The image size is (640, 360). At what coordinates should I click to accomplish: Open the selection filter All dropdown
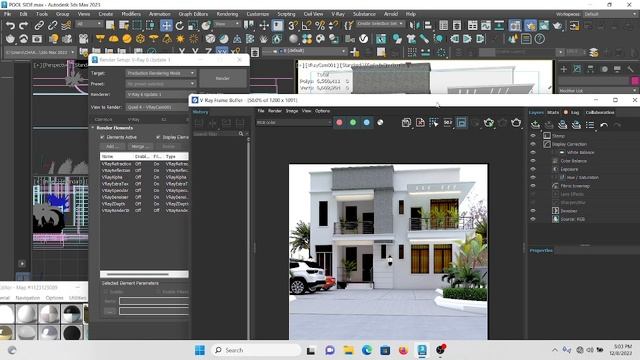tap(89, 24)
